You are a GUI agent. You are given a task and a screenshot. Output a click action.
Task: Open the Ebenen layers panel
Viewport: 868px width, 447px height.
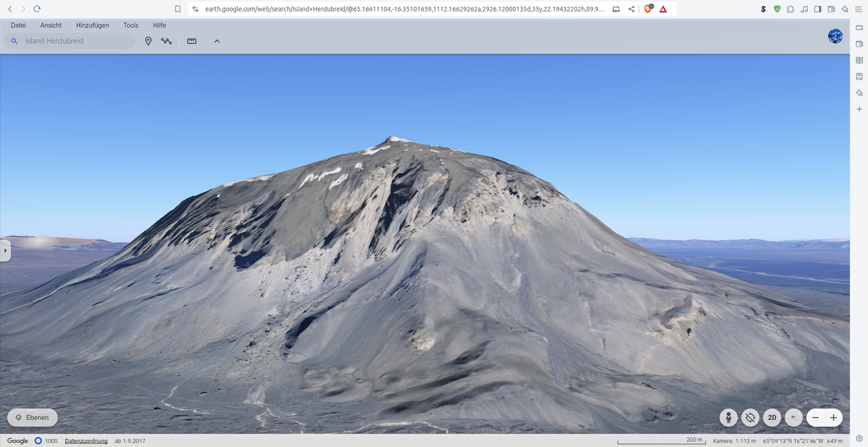[x=33, y=417]
